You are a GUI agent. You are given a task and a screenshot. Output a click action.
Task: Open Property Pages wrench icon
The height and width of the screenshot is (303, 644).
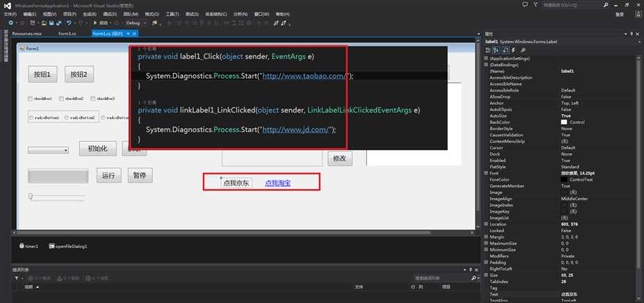(523, 50)
